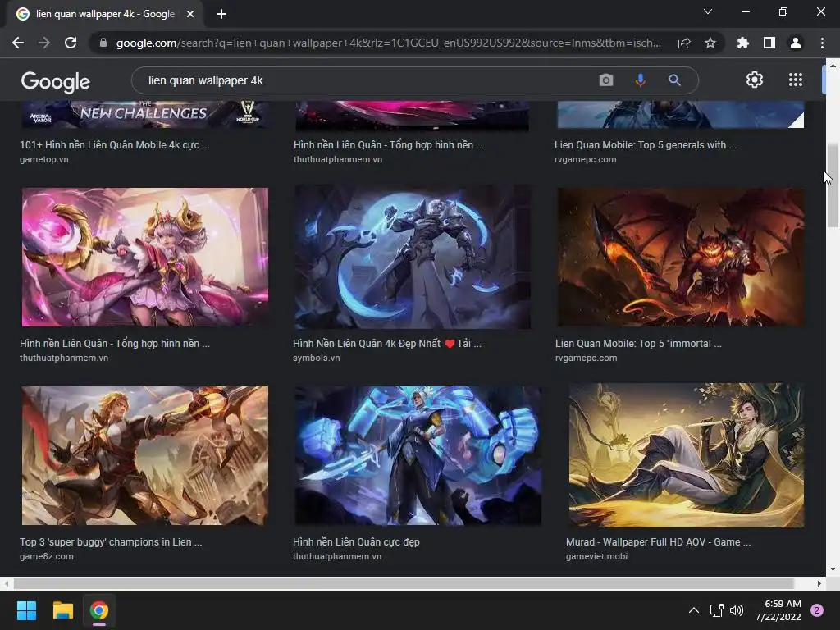Open tab search dropdown chevron

point(708,11)
